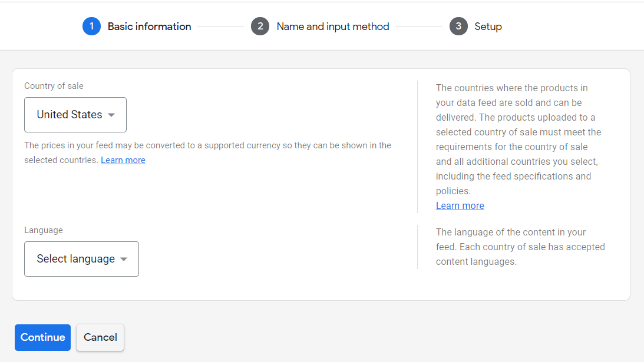Click the Language field label
Screen dimensions: 644x362
tap(44, 230)
